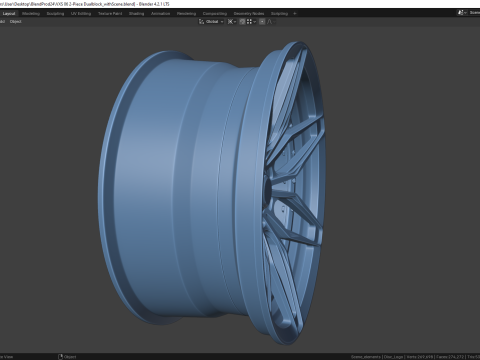Add a new workspace with plus icon

click(295, 14)
